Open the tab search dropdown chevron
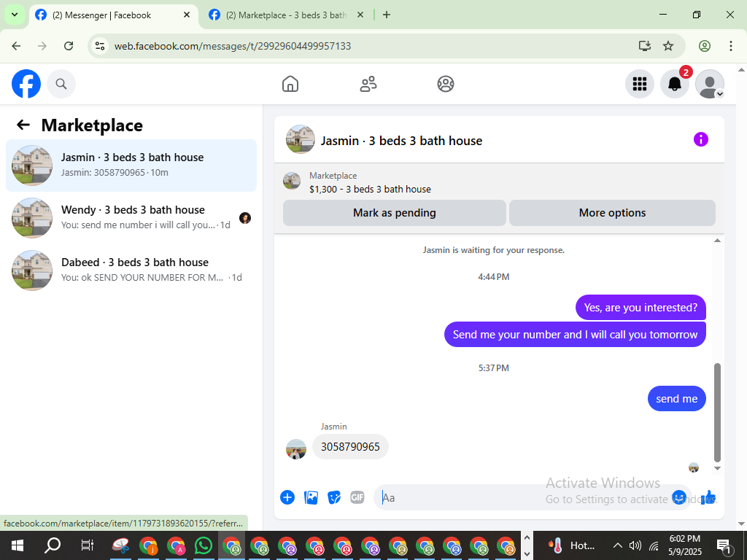Screen dimensions: 747x560 point(15,15)
